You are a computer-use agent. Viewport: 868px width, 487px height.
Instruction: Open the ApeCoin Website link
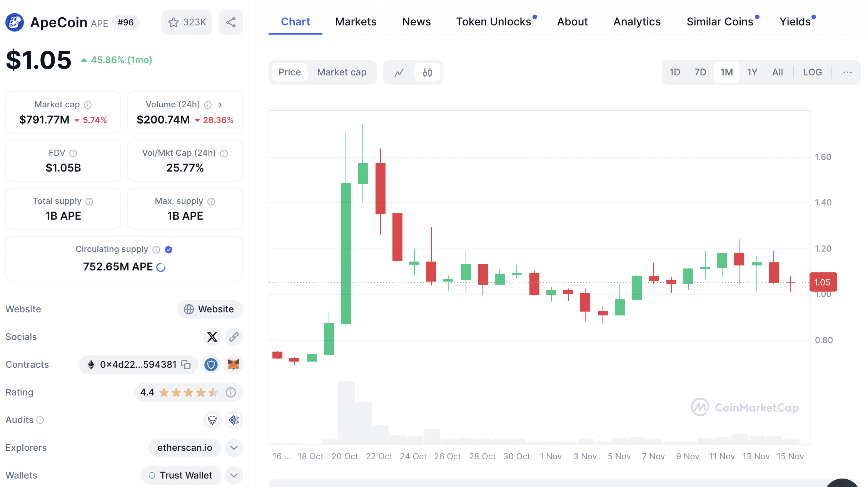[x=210, y=309]
